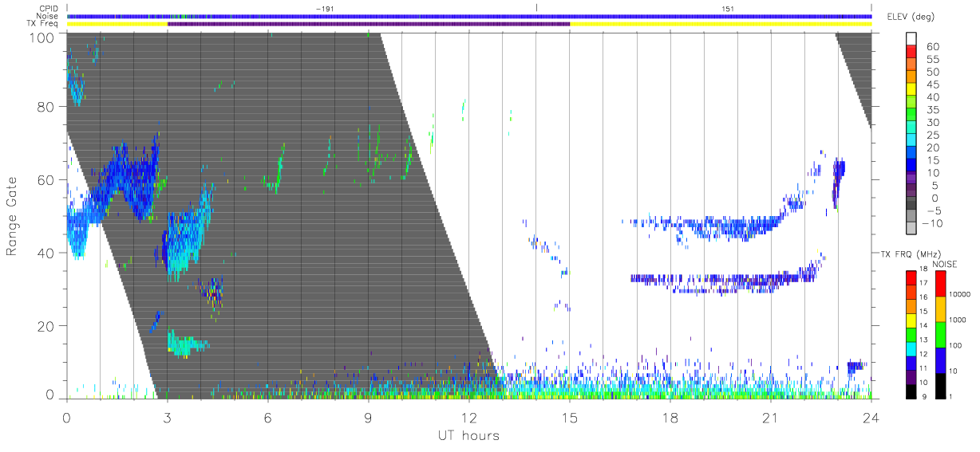Select the CPID value -191
The height and width of the screenshot is (452, 980).
point(323,9)
